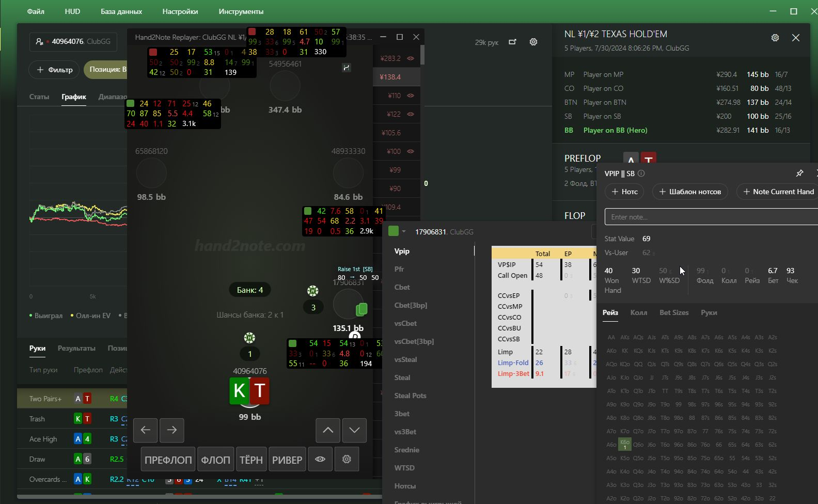
Task: Select vsSteal in the stats list
Action: 405,359
